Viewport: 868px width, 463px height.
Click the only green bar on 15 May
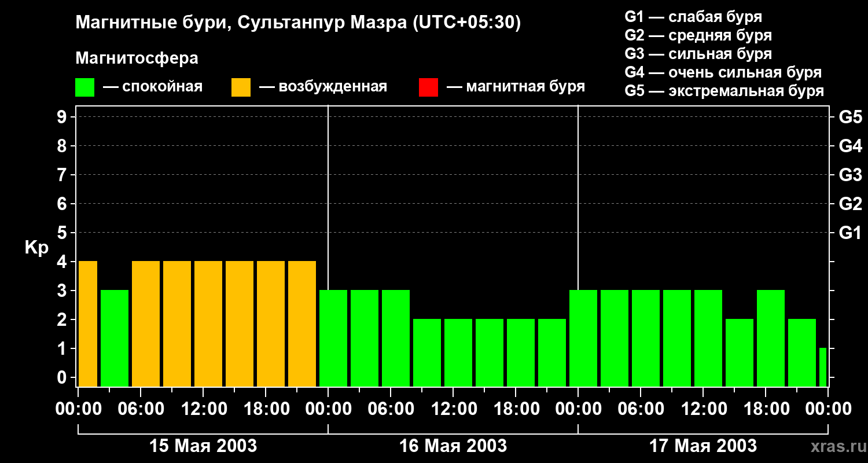pos(115,338)
